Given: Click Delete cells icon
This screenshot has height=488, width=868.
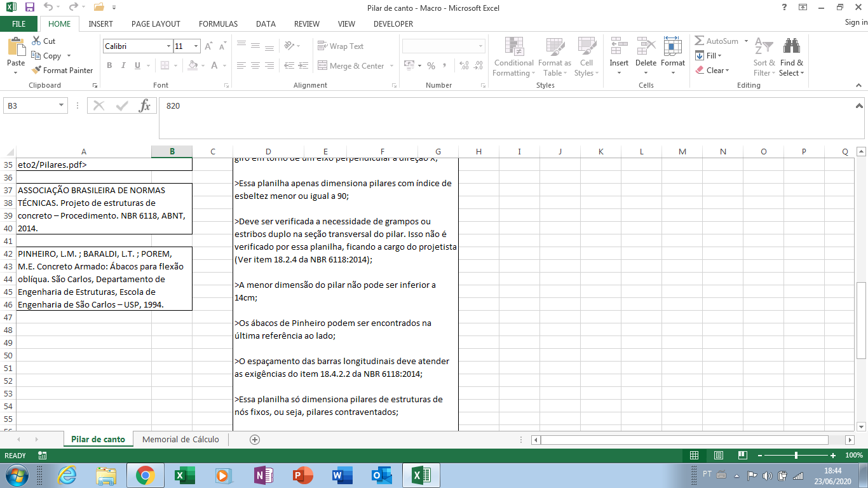Looking at the screenshot, I should pyautogui.click(x=646, y=47).
